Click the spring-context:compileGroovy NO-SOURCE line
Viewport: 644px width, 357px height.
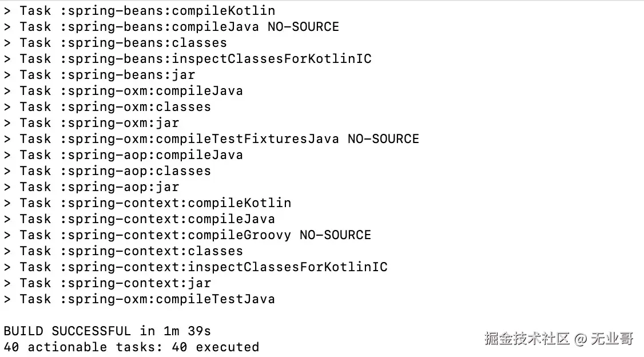pyautogui.click(x=187, y=235)
